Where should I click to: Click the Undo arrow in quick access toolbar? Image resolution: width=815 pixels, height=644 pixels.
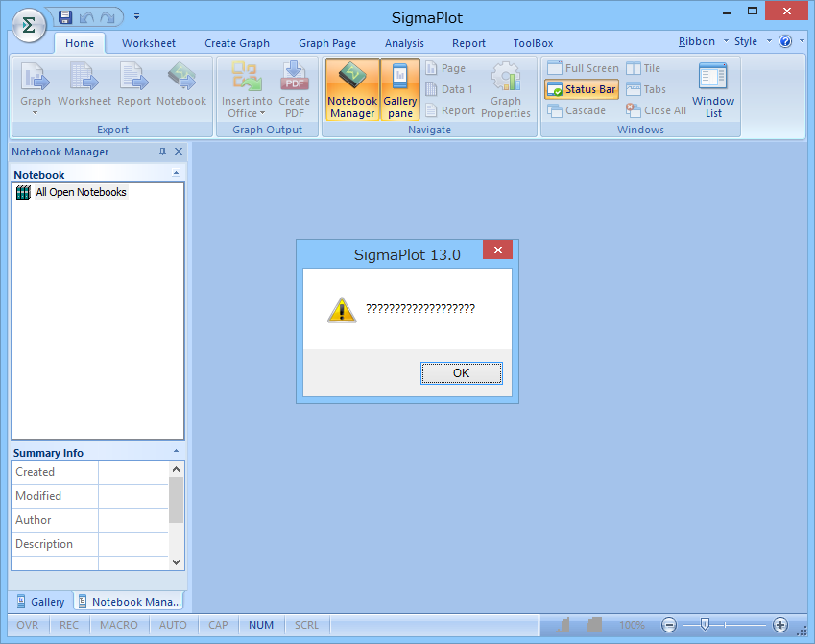(x=86, y=17)
